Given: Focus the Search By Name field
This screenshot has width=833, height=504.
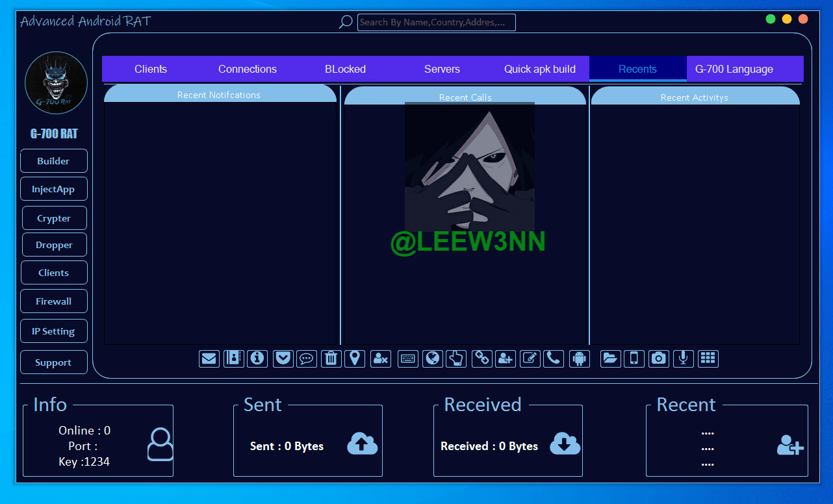Looking at the screenshot, I should (x=436, y=23).
